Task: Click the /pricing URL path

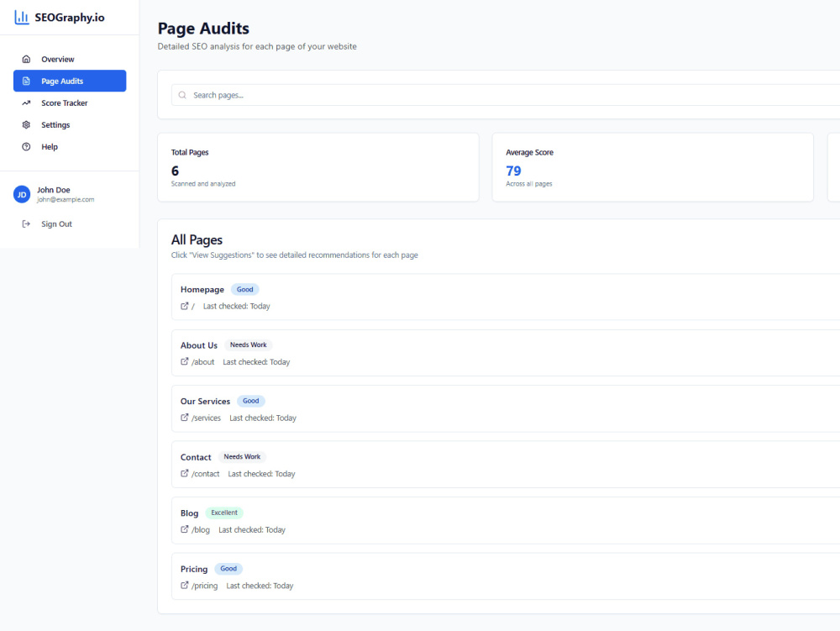Action: point(205,586)
